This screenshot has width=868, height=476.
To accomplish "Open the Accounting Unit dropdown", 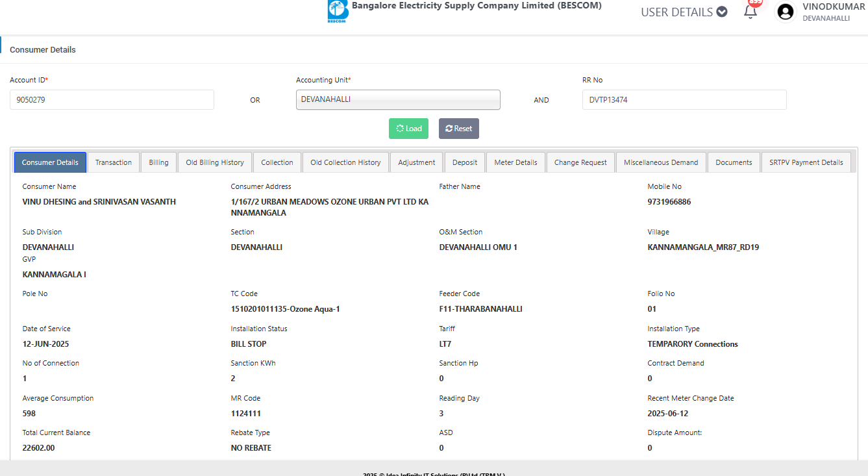I will pos(398,99).
